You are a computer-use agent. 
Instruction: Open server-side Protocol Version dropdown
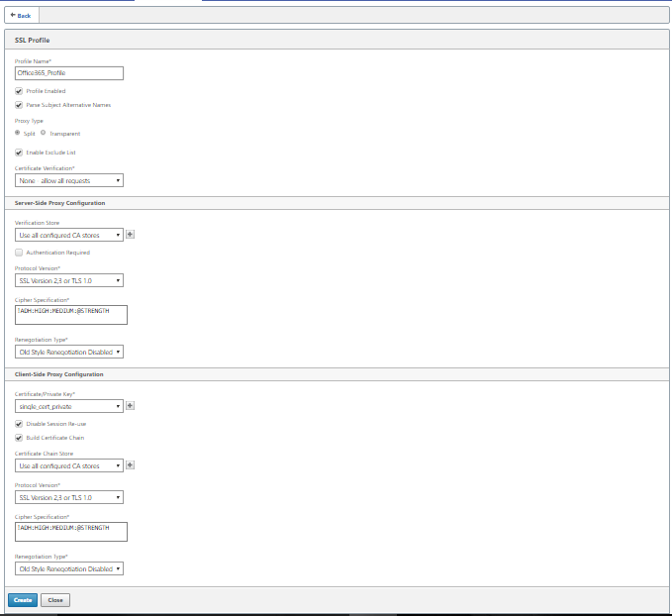(69, 280)
